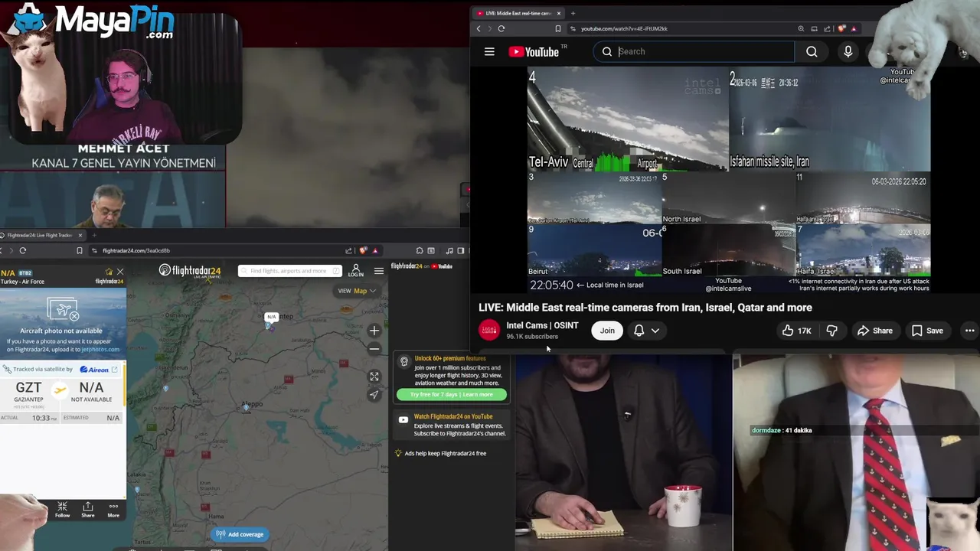The width and height of the screenshot is (980, 551).
Task: Focus Find flights, airports and more search
Action: pos(289,271)
